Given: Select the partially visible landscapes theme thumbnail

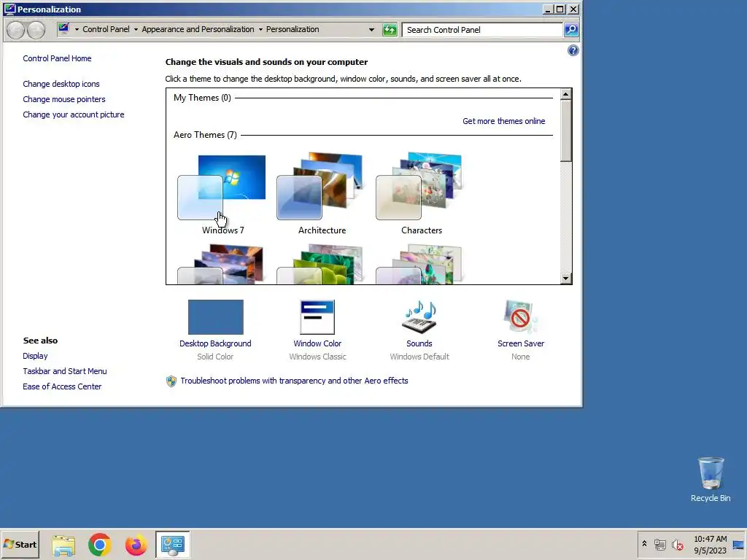Looking at the screenshot, I should point(222,264).
